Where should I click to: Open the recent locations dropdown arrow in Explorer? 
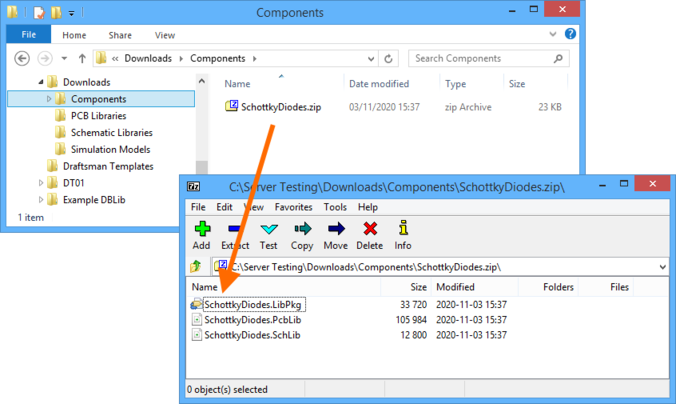(x=64, y=58)
